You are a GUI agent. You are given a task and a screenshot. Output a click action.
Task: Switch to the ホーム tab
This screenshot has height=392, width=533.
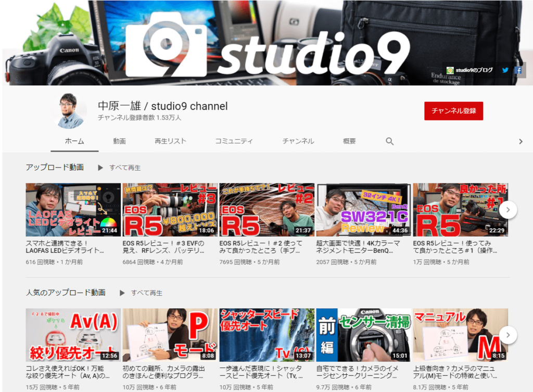tap(74, 141)
